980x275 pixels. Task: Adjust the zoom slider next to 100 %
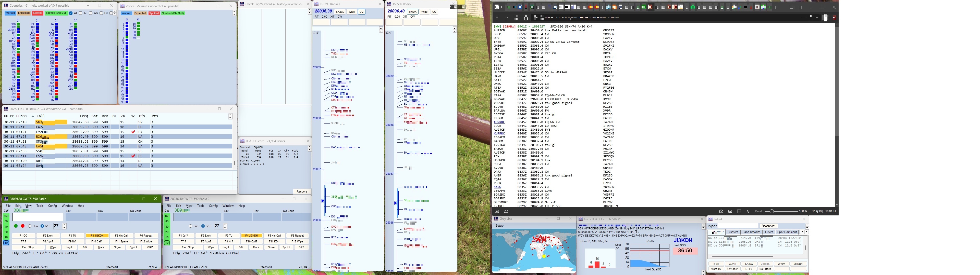(772, 211)
